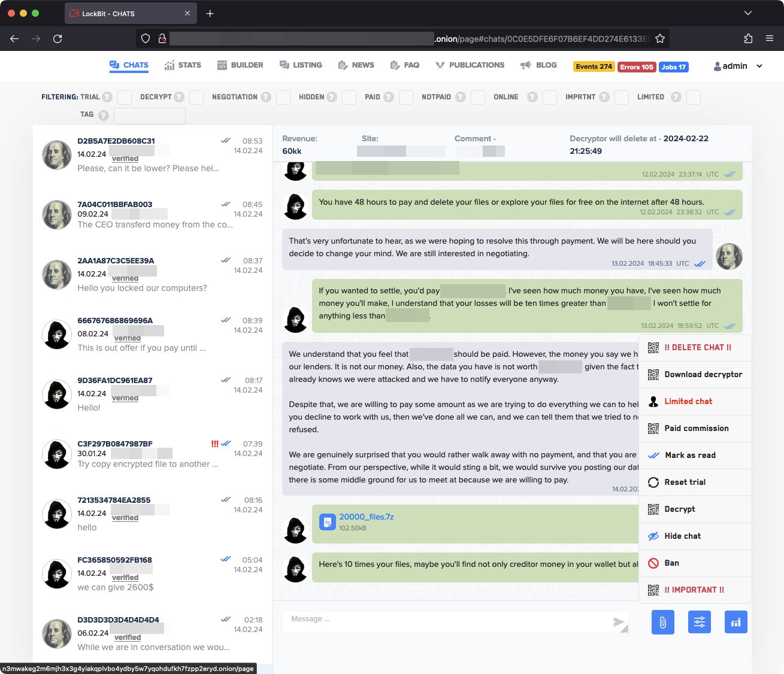
Task: Open the 20000_files.7z attachment link
Action: click(x=366, y=517)
